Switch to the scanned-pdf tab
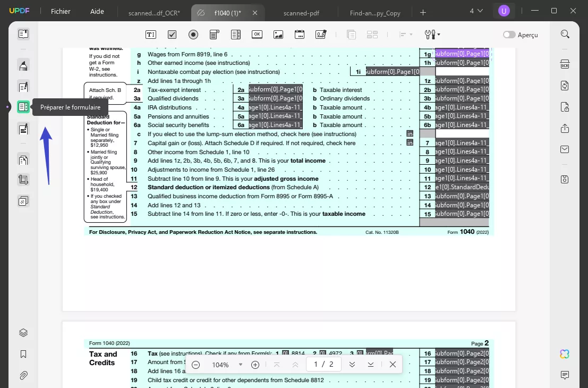Screen dimensions: 588x388 click(x=301, y=12)
